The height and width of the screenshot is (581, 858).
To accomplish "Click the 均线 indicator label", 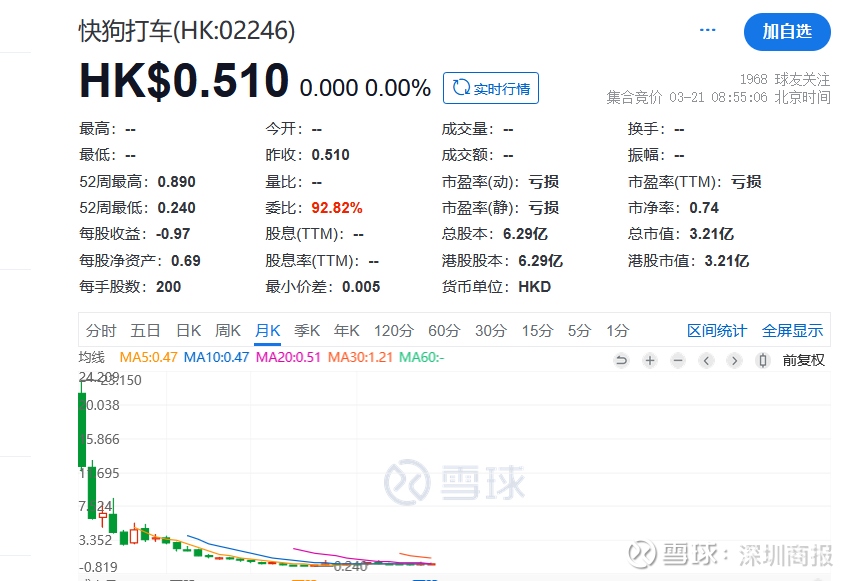I will click(91, 357).
